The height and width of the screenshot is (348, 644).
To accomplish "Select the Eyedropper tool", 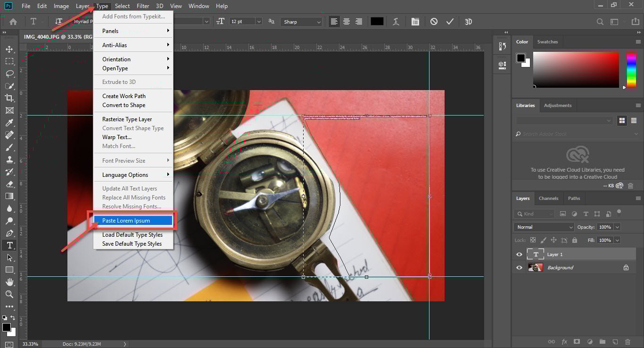I will click(9, 123).
